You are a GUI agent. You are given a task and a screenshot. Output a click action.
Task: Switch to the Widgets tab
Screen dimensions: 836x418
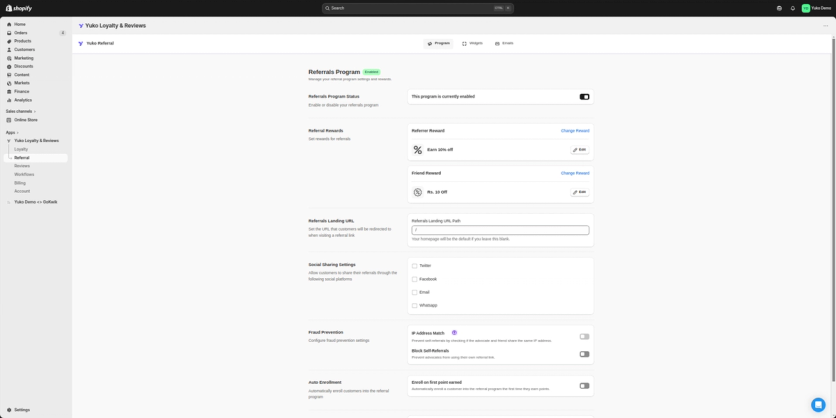[x=472, y=43]
